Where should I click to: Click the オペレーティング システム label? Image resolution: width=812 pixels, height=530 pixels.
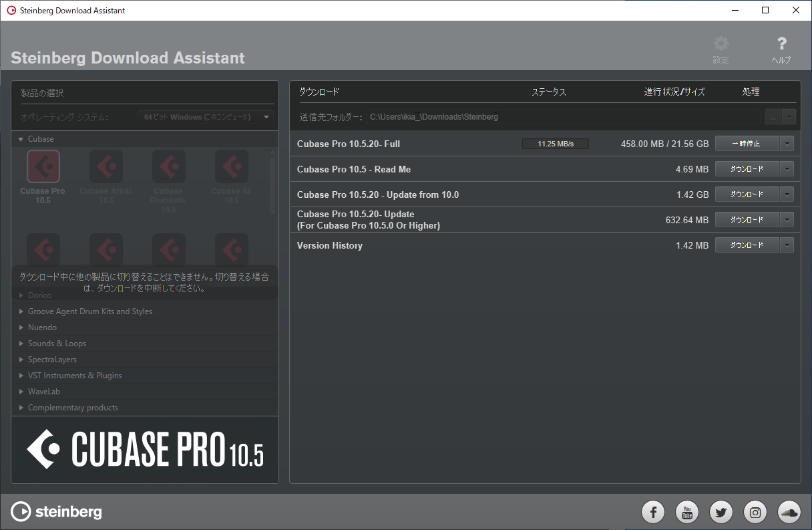click(64, 117)
